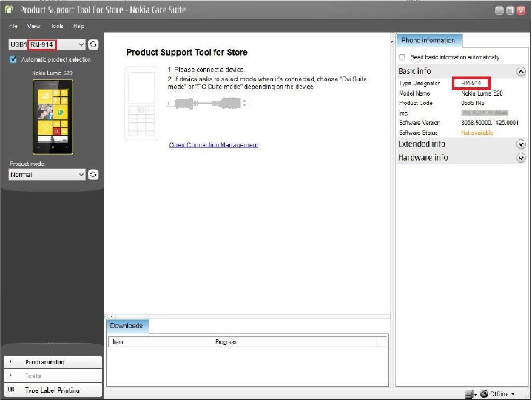
Task: Select the Downloads tab
Action: point(127,326)
